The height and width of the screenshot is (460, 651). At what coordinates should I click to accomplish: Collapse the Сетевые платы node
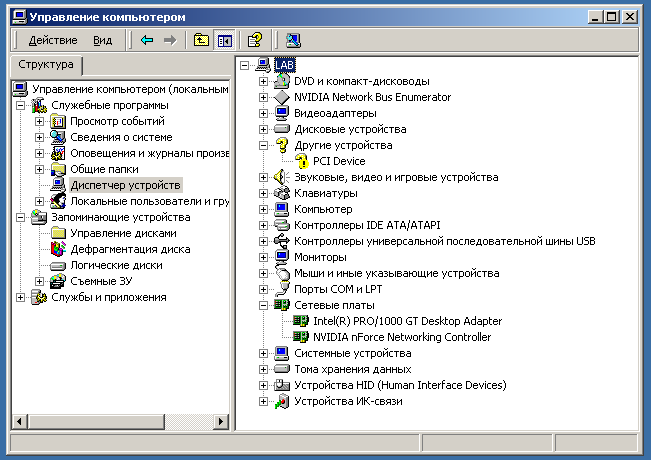point(264,305)
